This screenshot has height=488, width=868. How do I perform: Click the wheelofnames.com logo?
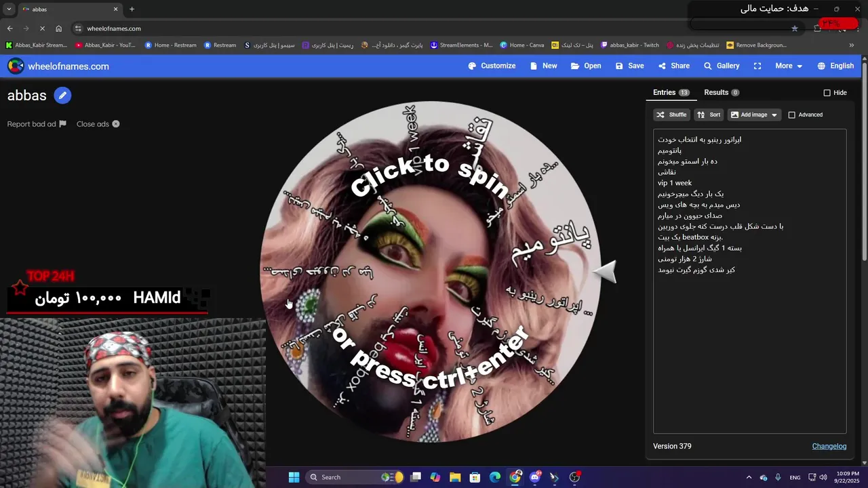point(58,66)
